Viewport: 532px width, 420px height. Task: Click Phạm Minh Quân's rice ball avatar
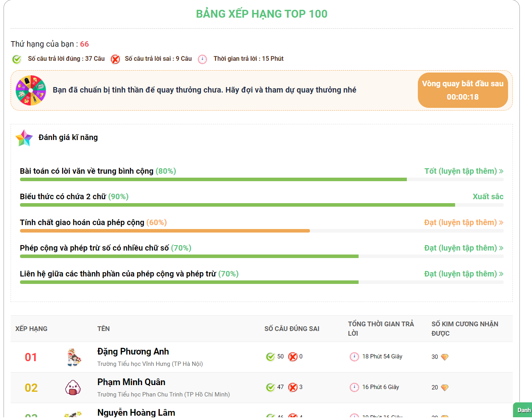pyautogui.click(x=73, y=387)
